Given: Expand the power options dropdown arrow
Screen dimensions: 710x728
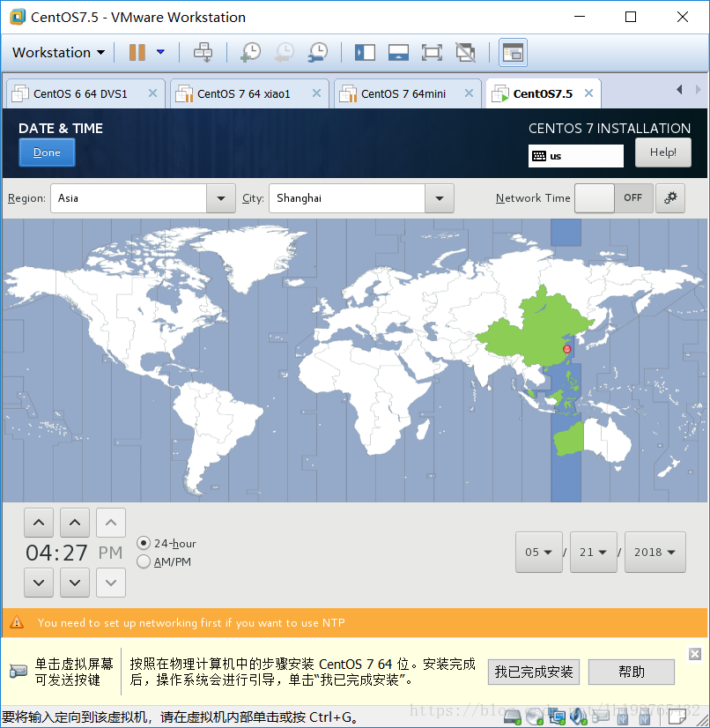Looking at the screenshot, I should pyautogui.click(x=160, y=52).
